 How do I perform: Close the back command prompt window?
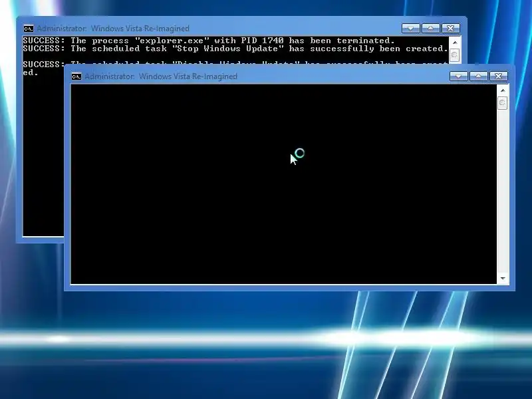click(451, 28)
